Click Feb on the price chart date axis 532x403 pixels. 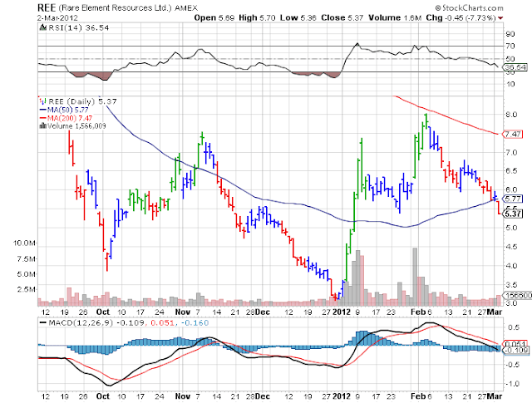click(418, 312)
